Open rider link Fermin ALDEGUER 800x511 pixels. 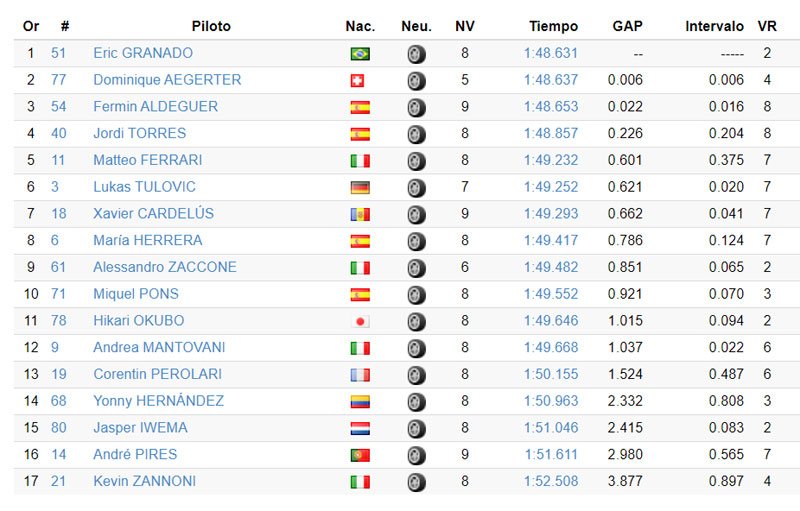click(155, 107)
